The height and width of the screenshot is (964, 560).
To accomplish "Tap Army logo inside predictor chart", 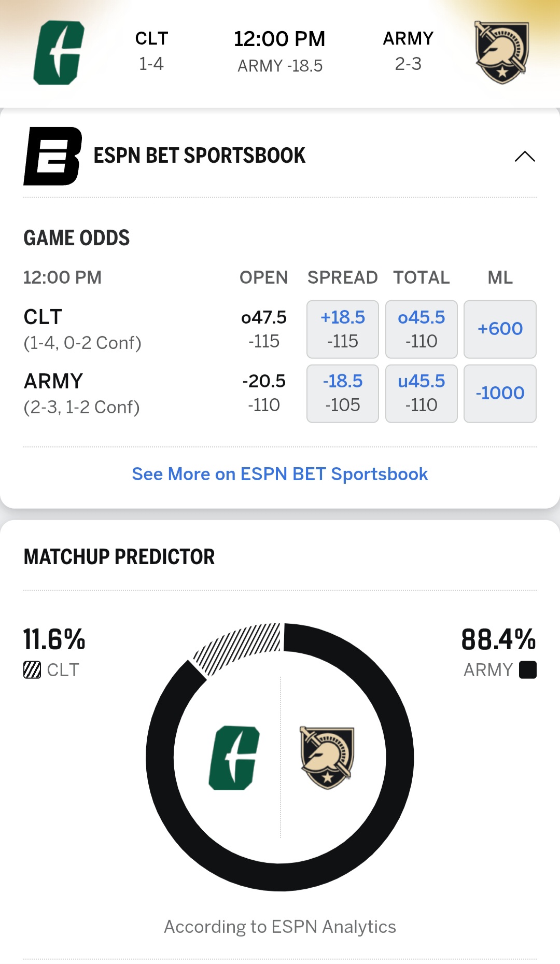I will point(327,758).
